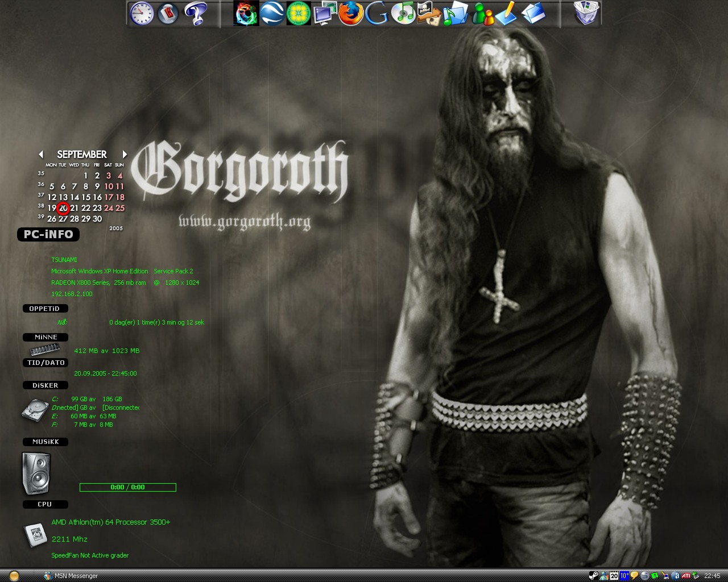Click the yellow speech bubble tray icon
The image size is (728, 582).
(x=635, y=576)
